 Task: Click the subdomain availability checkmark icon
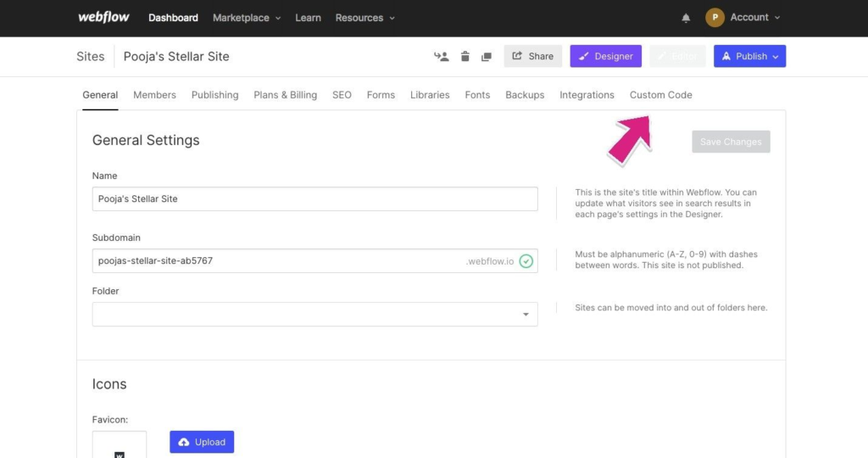526,261
